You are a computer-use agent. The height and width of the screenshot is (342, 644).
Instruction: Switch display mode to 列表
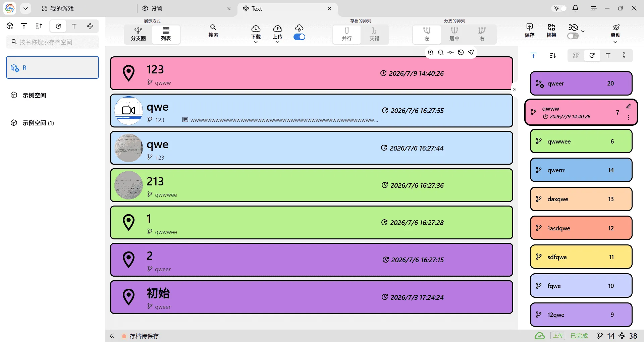[x=166, y=34]
